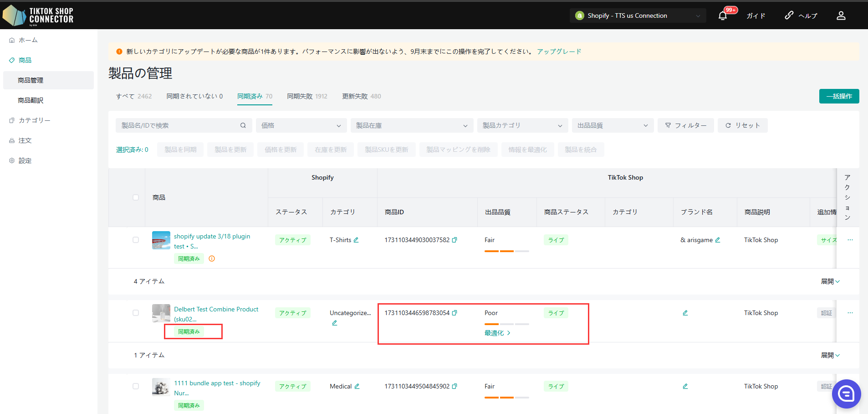This screenshot has width=868, height=414.
Task: Expand the 1 アイテム variants row
Action: tap(830, 355)
